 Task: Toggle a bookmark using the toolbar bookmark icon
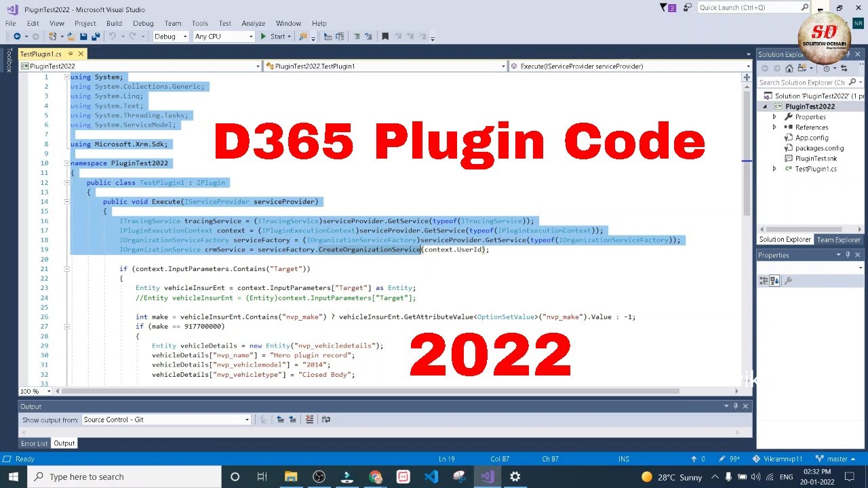click(x=385, y=37)
